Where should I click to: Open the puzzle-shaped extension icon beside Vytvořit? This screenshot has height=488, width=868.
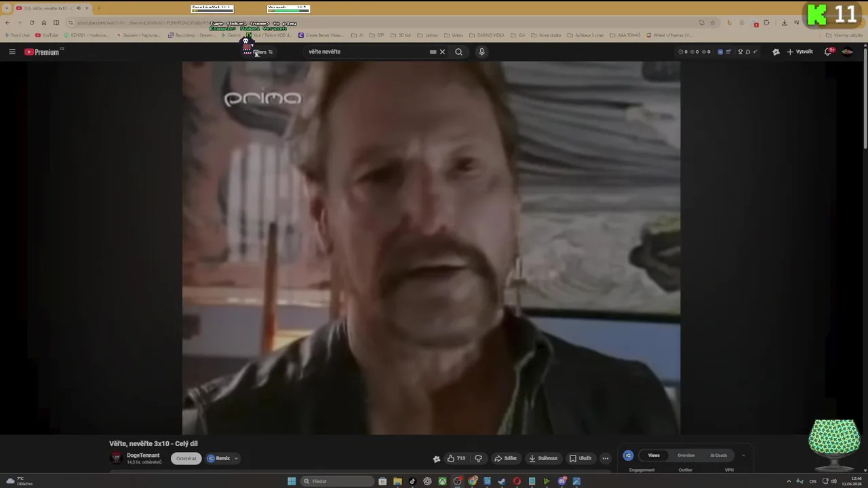pyautogui.click(x=776, y=52)
